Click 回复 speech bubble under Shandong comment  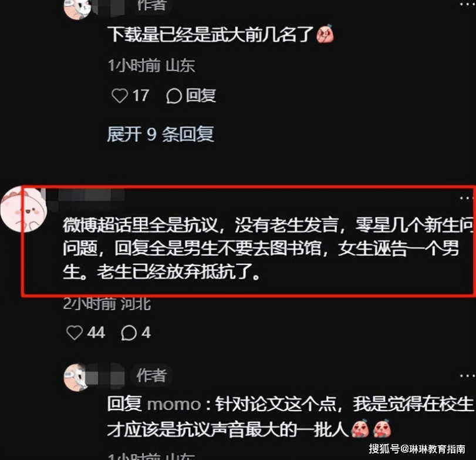[x=191, y=96]
